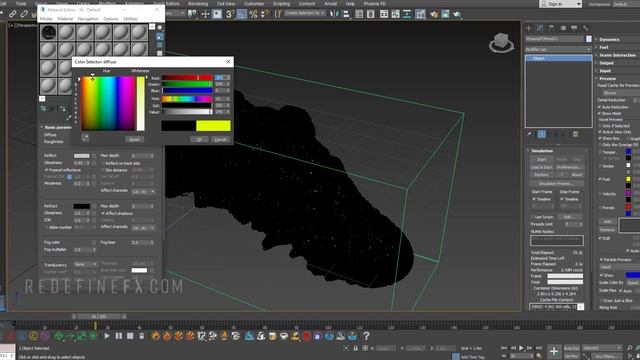640x360 pixels.
Task: Click the first orange fire preset icon
Action: click(156, 336)
